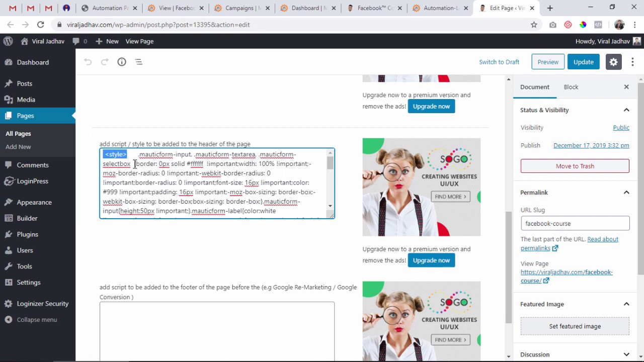
Task: Open the content structure info icon
Action: (x=122, y=62)
